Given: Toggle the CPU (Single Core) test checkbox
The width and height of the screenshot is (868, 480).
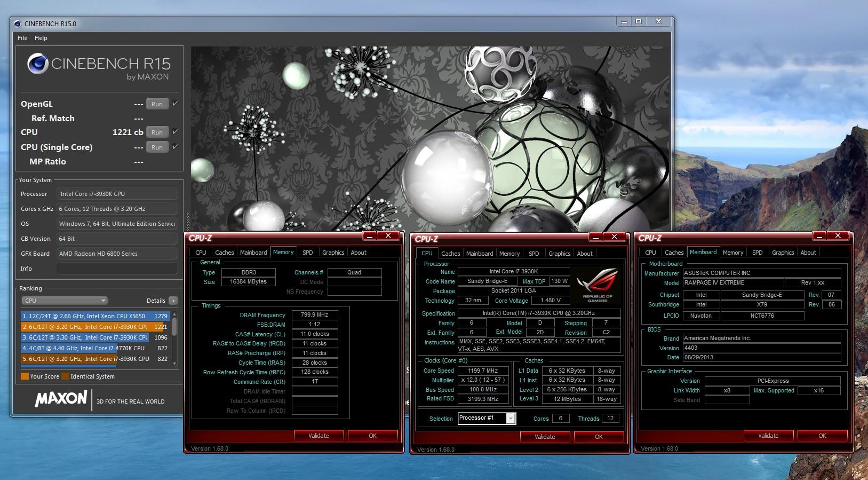Looking at the screenshot, I should [x=175, y=147].
